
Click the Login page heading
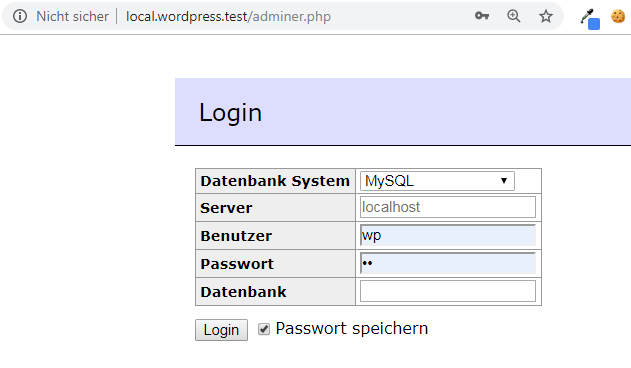click(x=231, y=112)
